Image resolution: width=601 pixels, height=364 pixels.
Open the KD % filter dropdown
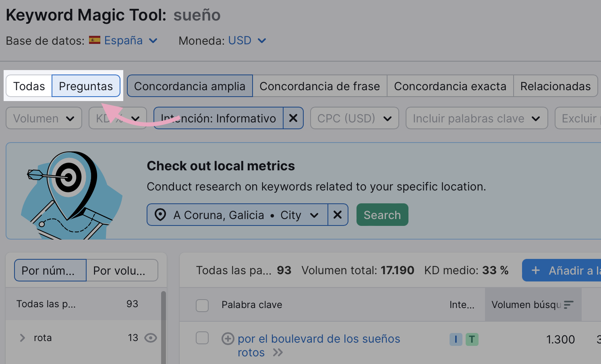tap(118, 118)
